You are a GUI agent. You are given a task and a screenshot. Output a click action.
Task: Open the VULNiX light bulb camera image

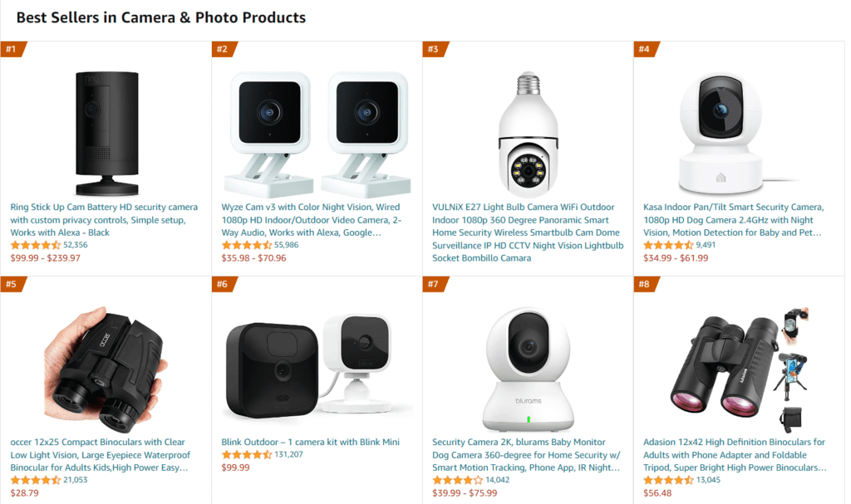(x=528, y=134)
